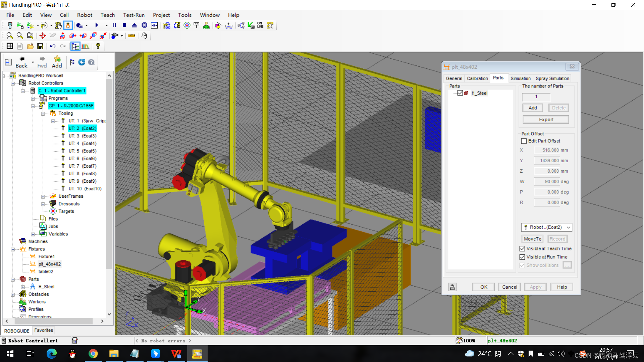This screenshot has height=362, width=644.
Task: Open Chrome from the taskbar
Action: 93,354
